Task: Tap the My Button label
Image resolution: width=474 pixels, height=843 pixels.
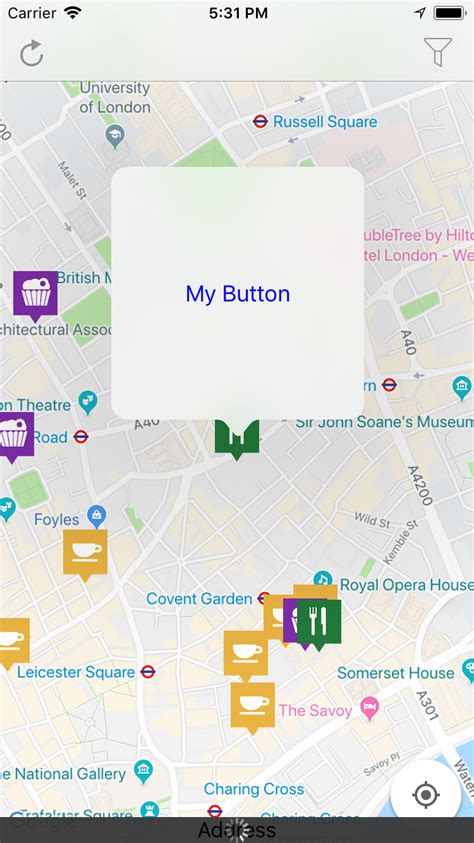Action: (238, 294)
